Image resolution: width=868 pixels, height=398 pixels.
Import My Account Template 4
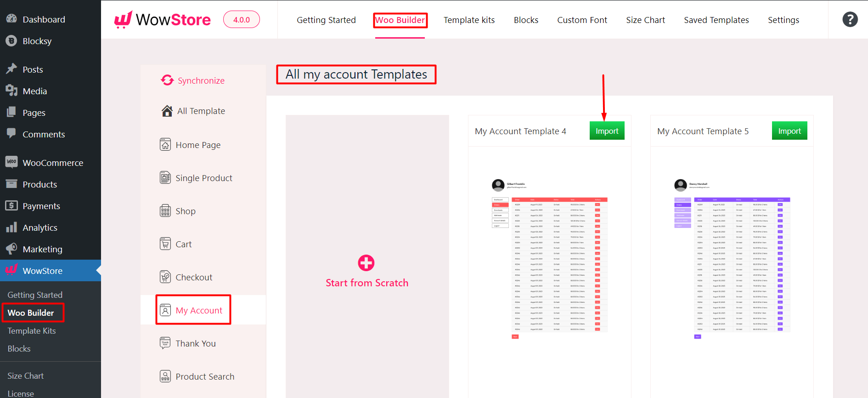607,131
